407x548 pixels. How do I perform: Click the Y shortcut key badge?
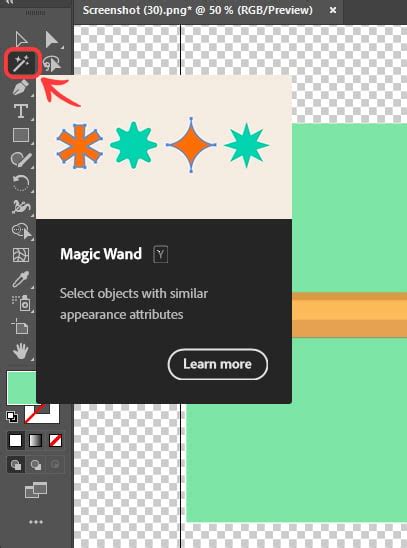(x=160, y=254)
